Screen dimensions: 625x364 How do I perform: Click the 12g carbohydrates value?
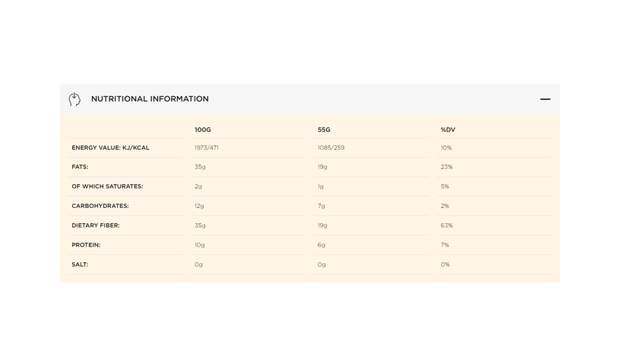click(x=200, y=205)
